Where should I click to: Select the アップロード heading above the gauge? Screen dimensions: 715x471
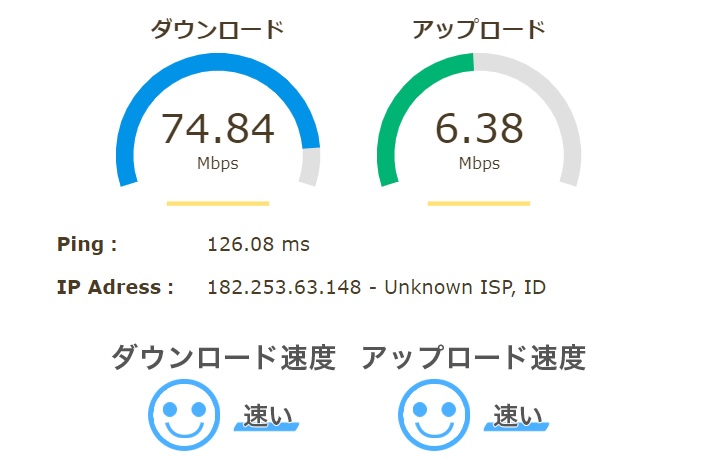(479, 30)
